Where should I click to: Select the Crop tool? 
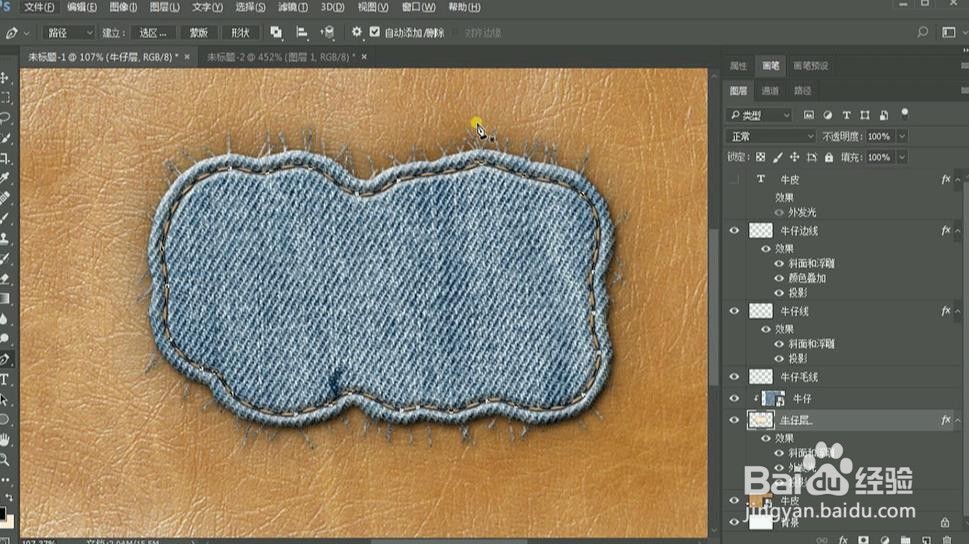pyautogui.click(x=5, y=158)
